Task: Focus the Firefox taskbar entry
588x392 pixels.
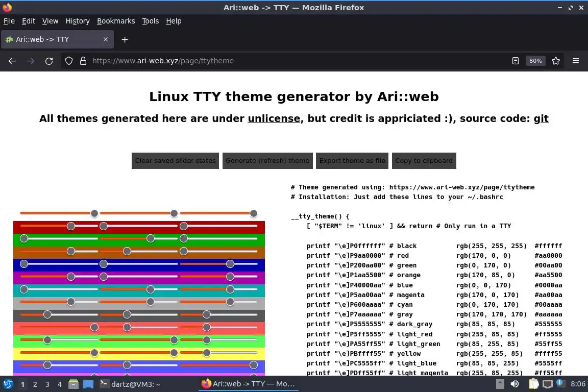Action: click(x=248, y=384)
